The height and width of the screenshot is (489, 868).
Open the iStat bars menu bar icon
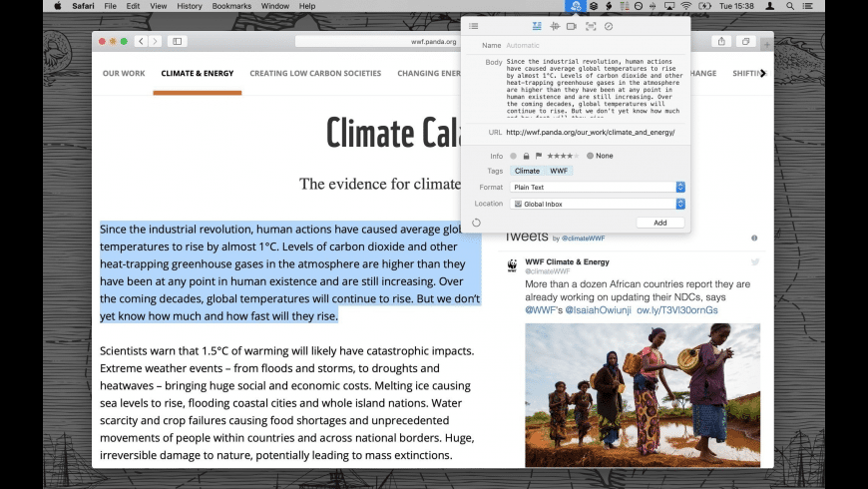624,6
